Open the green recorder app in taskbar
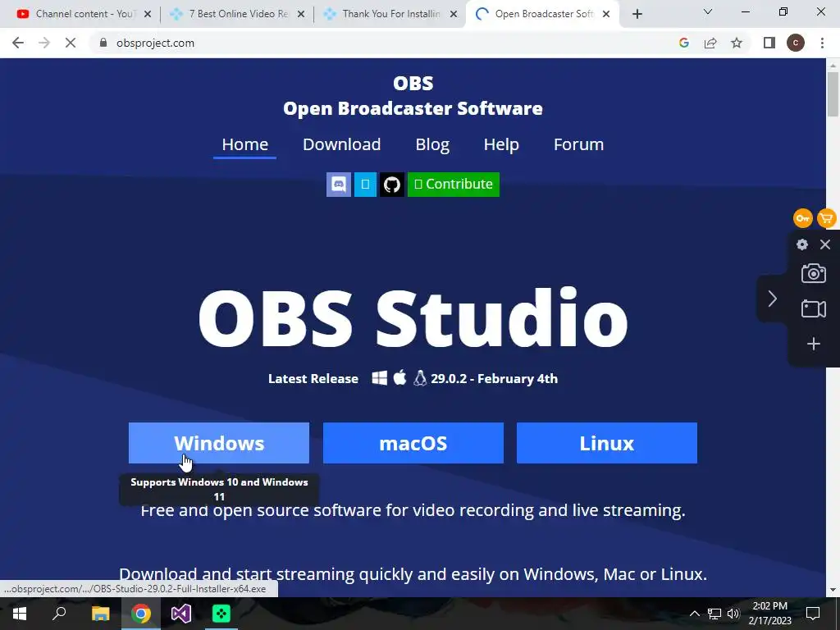 221,614
